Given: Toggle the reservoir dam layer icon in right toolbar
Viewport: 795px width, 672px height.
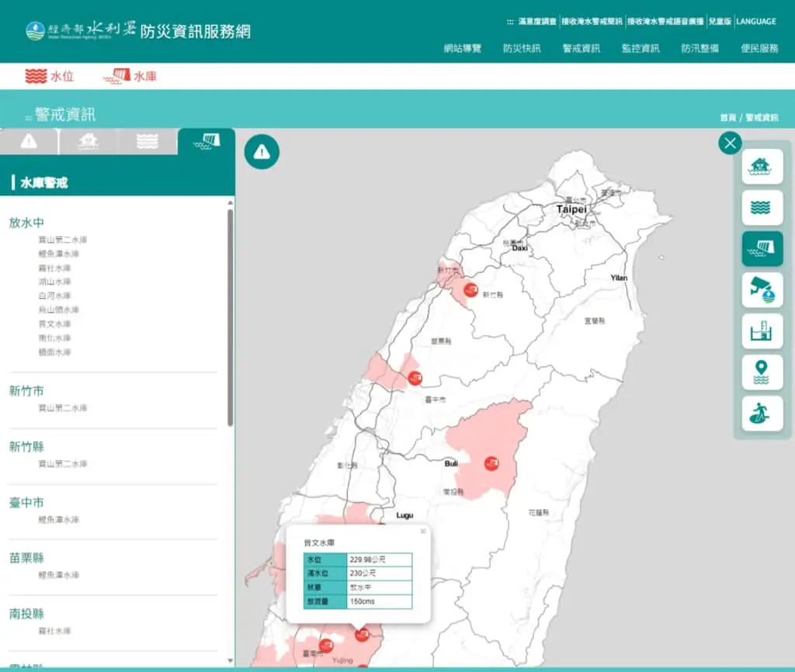Looking at the screenshot, I should point(762,248).
